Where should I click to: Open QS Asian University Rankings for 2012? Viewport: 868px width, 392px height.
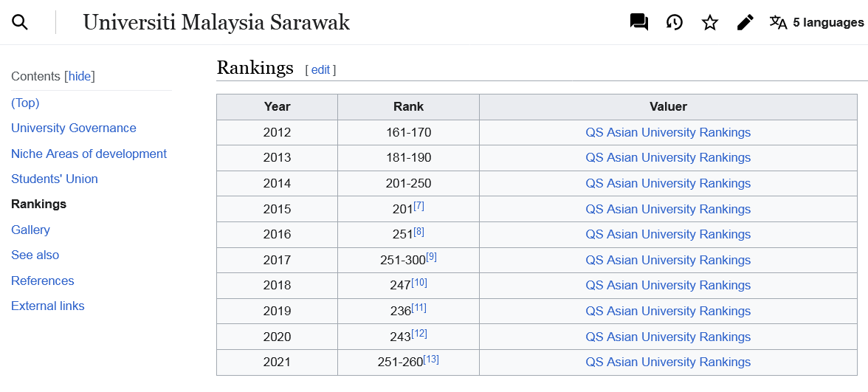pyautogui.click(x=668, y=132)
